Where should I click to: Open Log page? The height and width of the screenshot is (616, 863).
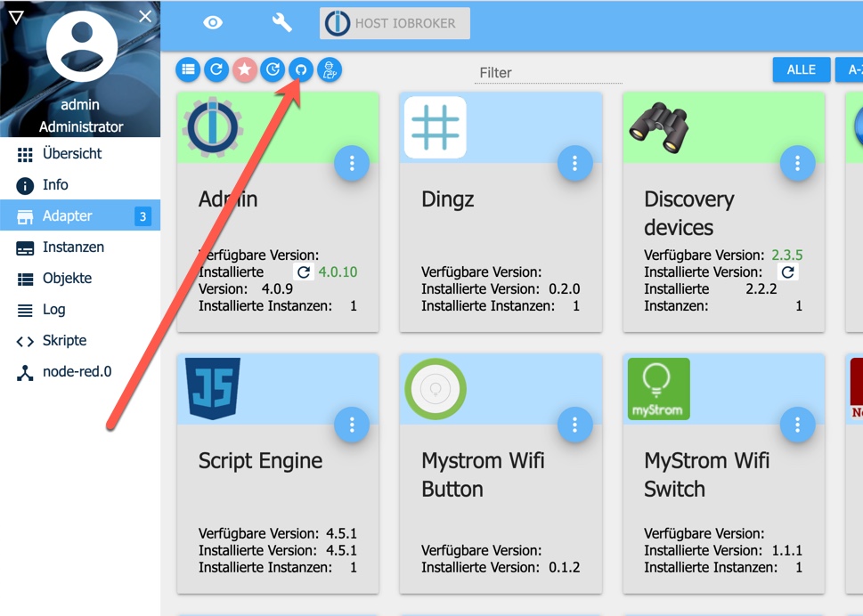[x=80, y=309]
